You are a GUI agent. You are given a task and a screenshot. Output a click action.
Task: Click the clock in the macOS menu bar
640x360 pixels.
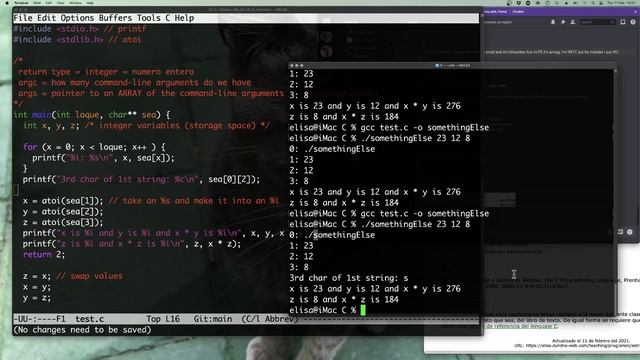621,2
